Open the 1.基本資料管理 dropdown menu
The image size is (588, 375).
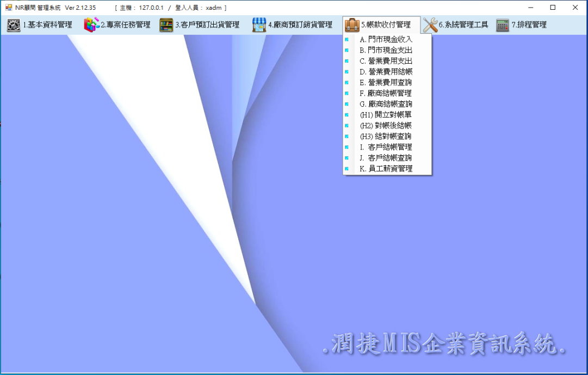click(x=47, y=25)
